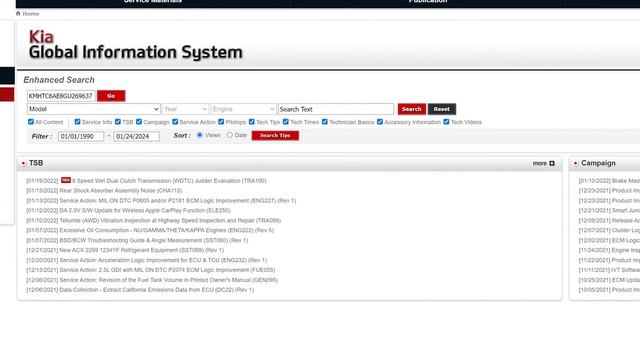Select the Date sort radio button
The image size is (640, 360).
230,135
